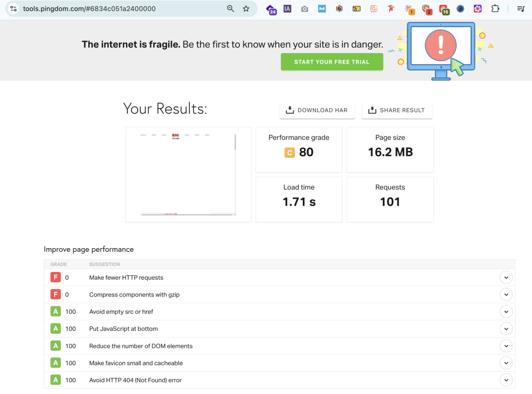Expand 'Compress components with gzip' suggestion
Image resolution: width=532 pixels, height=394 pixels.
pos(506,294)
